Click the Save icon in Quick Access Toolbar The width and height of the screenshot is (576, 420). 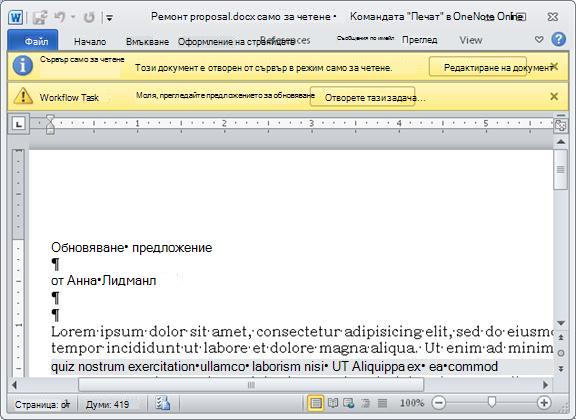pyautogui.click(x=40, y=17)
